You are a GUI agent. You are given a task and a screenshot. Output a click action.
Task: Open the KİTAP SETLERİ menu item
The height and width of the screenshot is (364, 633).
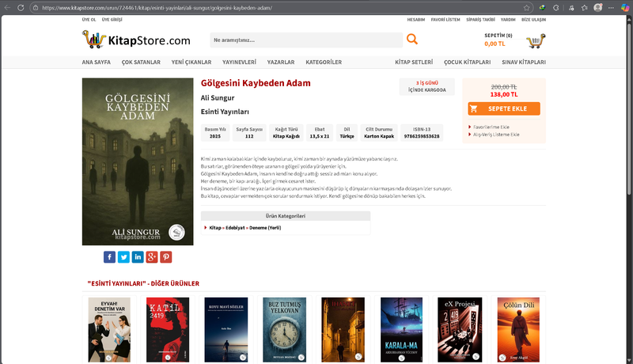point(414,63)
